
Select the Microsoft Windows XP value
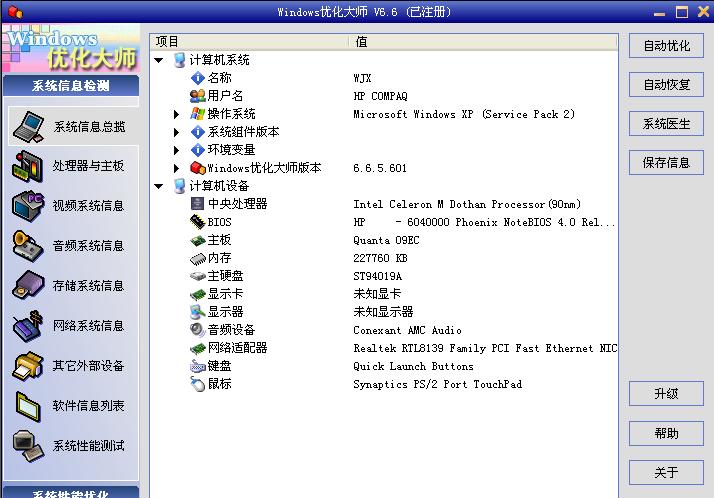click(x=464, y=114)
